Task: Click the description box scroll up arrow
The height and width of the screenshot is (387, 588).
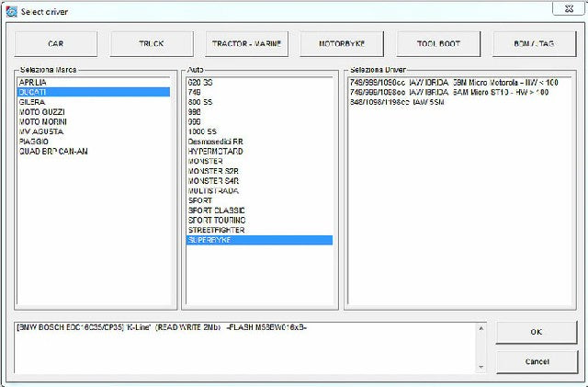Action: click(x=481, y=328)
